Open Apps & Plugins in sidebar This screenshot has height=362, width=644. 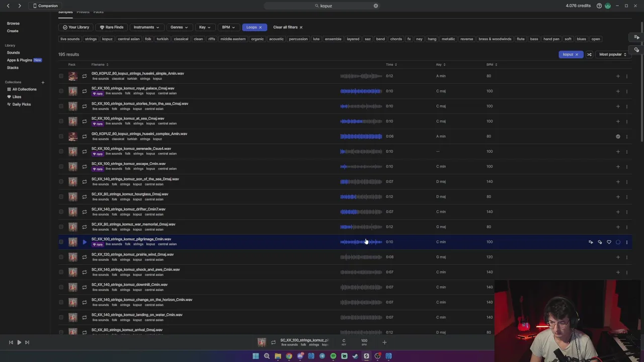pyautogui.click(x=20, y=60)
